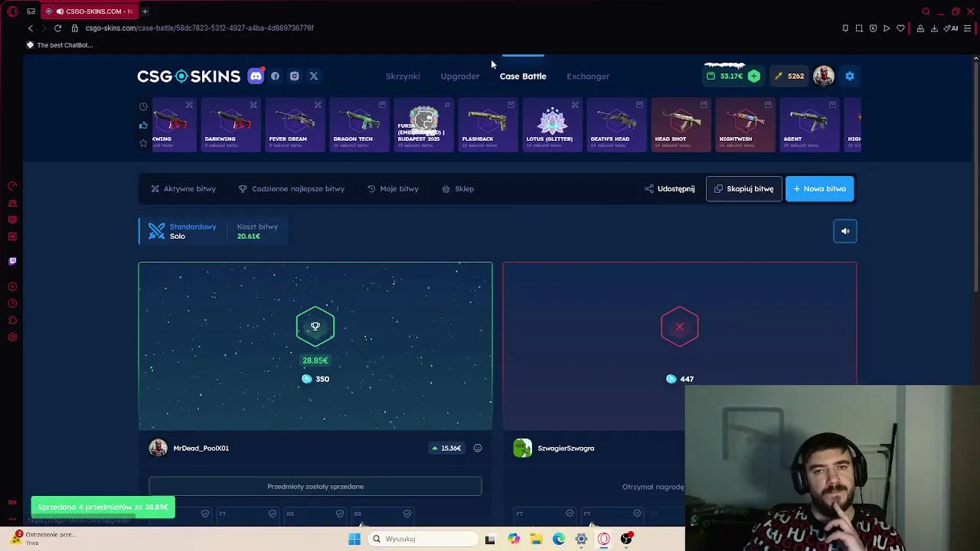Open the Aktywne bitwy tab
Viewport: 980px width, 551px height.
tap(183, 188)
